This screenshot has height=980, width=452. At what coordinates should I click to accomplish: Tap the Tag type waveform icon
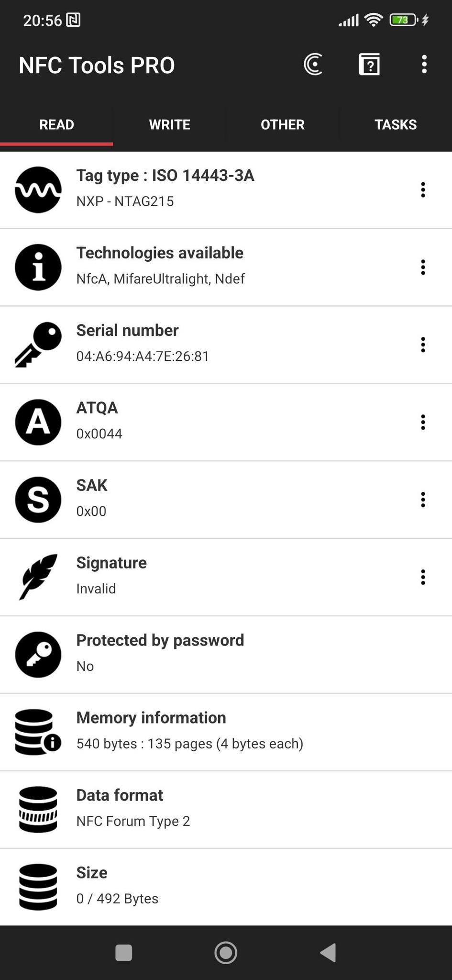pyautogui.click(x=38, y=189)
